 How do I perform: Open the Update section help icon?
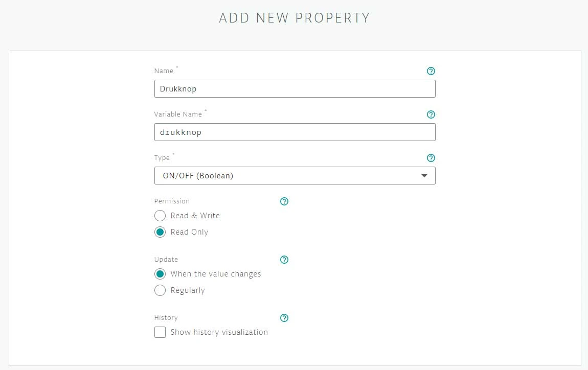click(x=285, y=260)
